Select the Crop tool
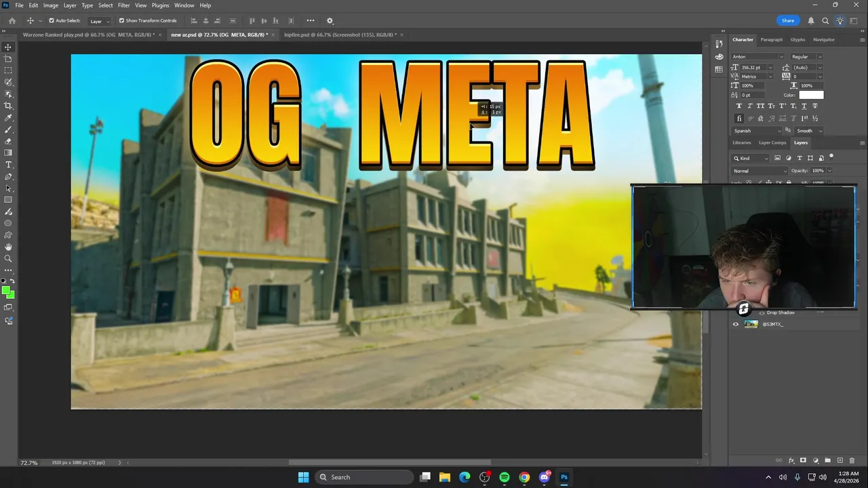Image resolution: width=868 pixels, height=488 pixels. tap(8, 105)
